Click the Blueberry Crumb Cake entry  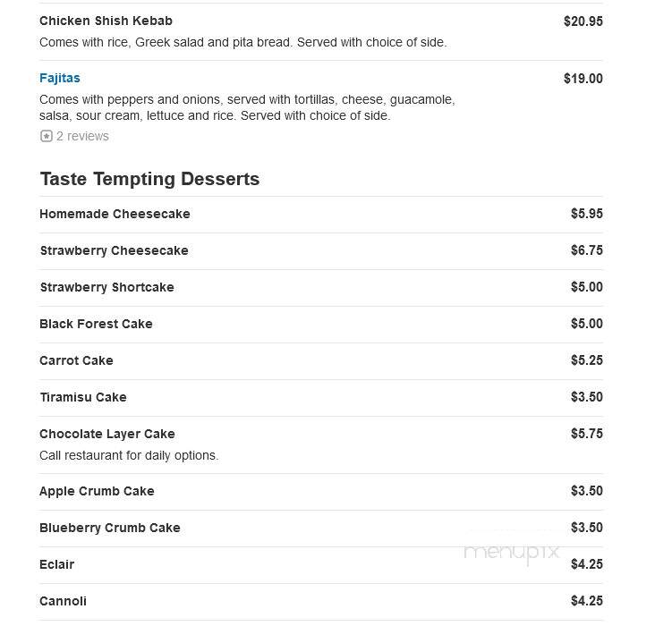point(110,528)
